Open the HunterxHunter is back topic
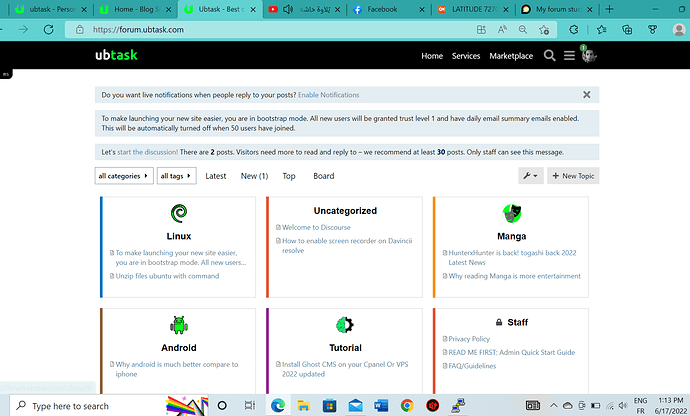The image size is (690, 416). pos(512,258)
